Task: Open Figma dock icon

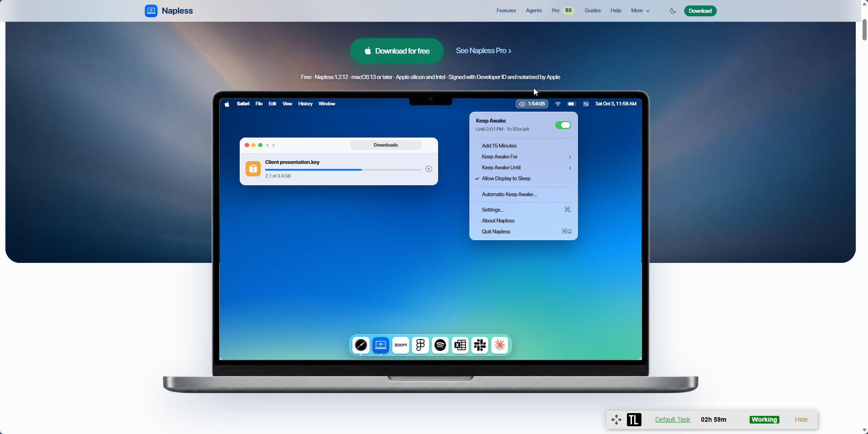Action: pyautogui.click(x=420, y=345)
